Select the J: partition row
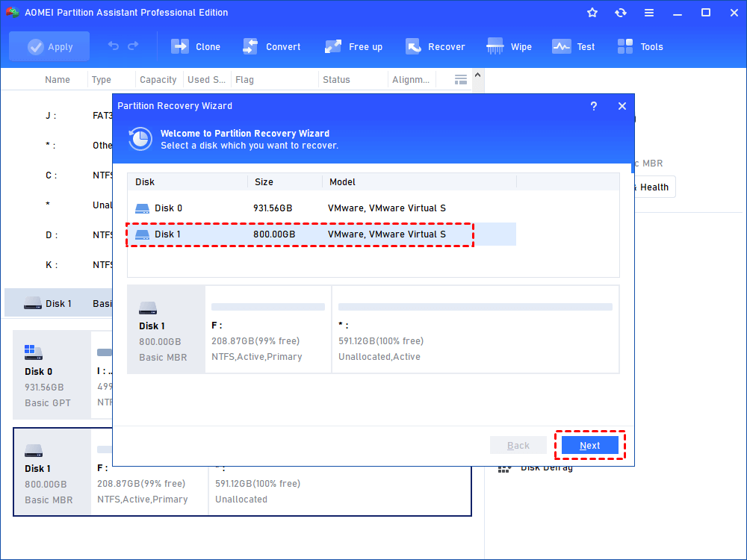Screen dimensions: 747x560 pos(58,116)
